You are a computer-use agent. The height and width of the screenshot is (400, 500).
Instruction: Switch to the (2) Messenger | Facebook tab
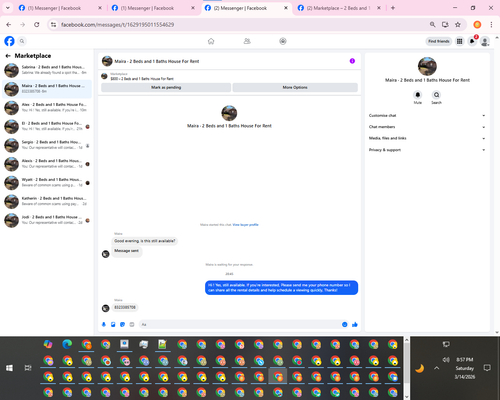pyautogui.click(x=246, y=8)
